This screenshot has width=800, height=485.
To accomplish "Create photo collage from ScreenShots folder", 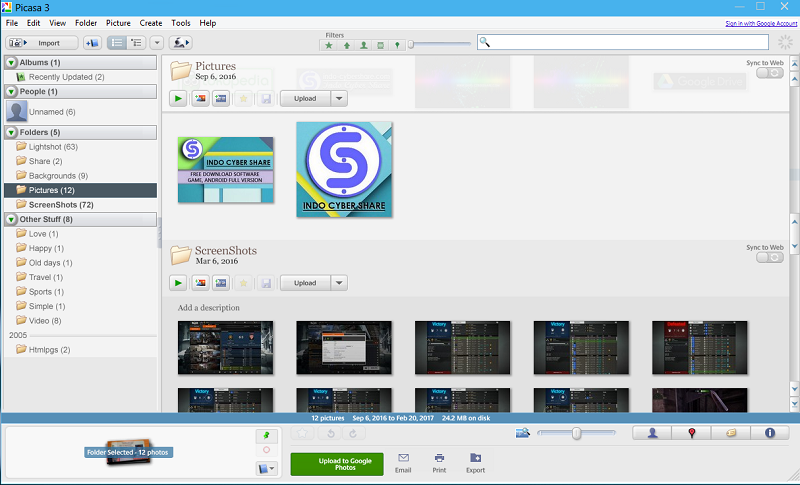I will tap(201, 283).
